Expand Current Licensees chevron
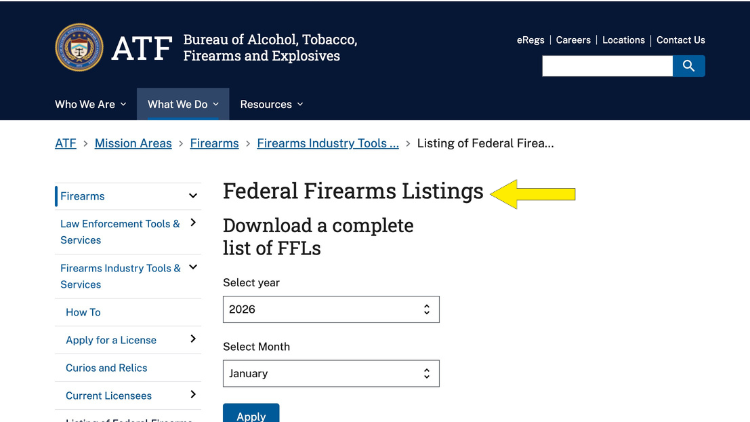 (193, 394)
